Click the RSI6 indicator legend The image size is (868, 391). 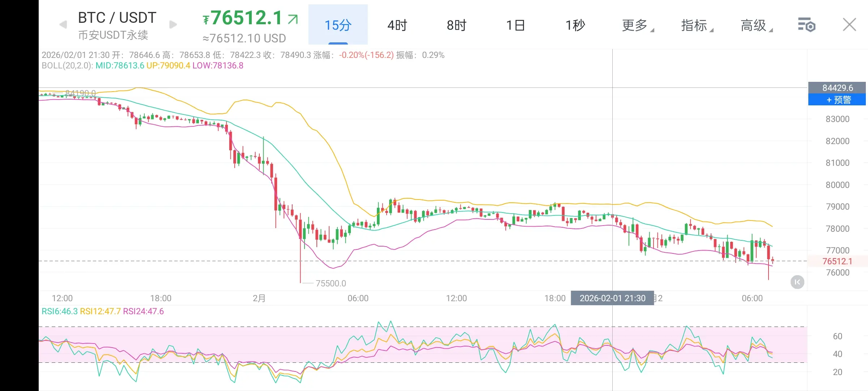60,311
